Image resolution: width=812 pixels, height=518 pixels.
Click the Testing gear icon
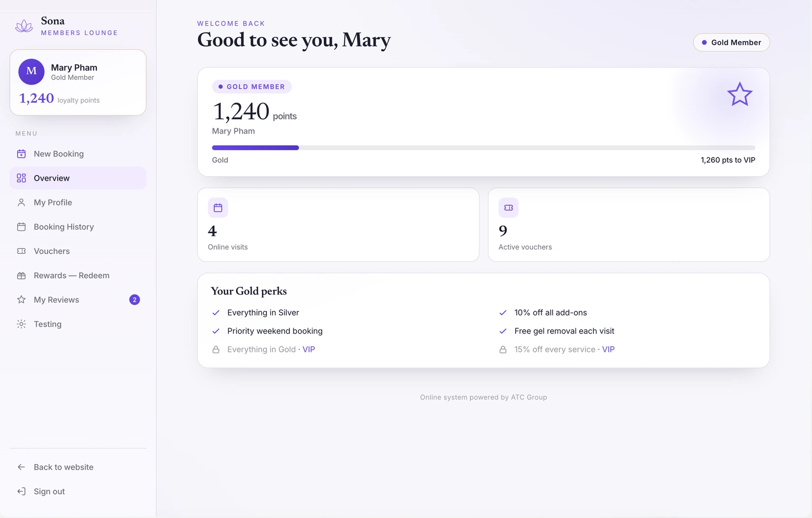(21, 324)
